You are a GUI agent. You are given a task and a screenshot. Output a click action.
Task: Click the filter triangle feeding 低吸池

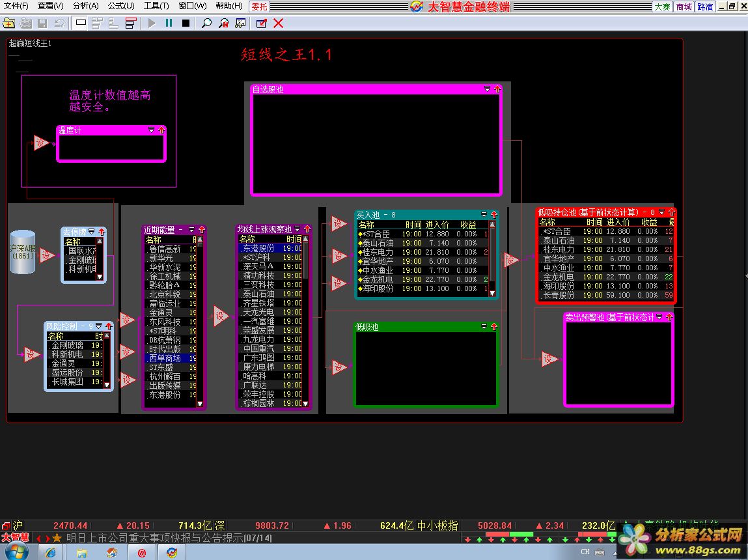[x=339, y=367]
